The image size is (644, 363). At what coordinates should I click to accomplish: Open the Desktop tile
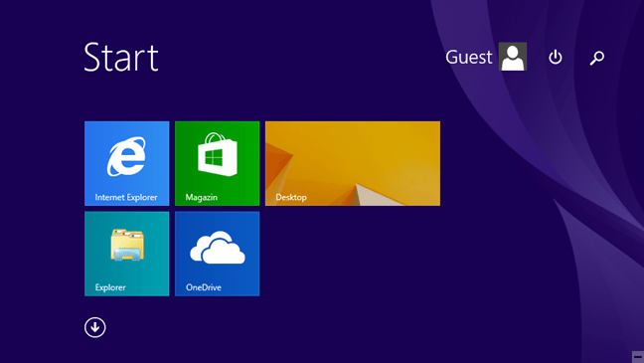coord(353,163)
